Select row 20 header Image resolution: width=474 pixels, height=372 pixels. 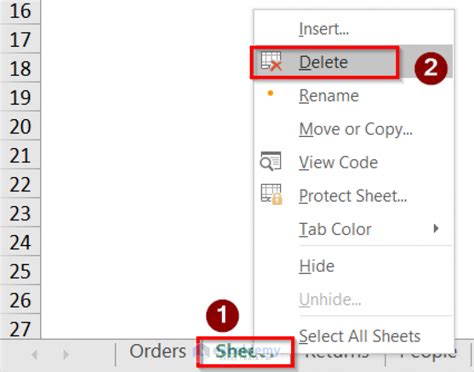click(20, 126)
